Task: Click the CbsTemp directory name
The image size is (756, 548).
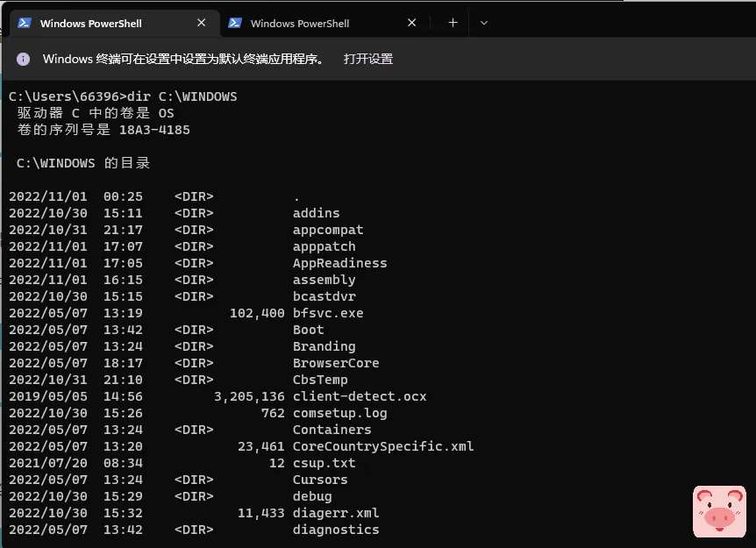Action: [x=320, y=380]
